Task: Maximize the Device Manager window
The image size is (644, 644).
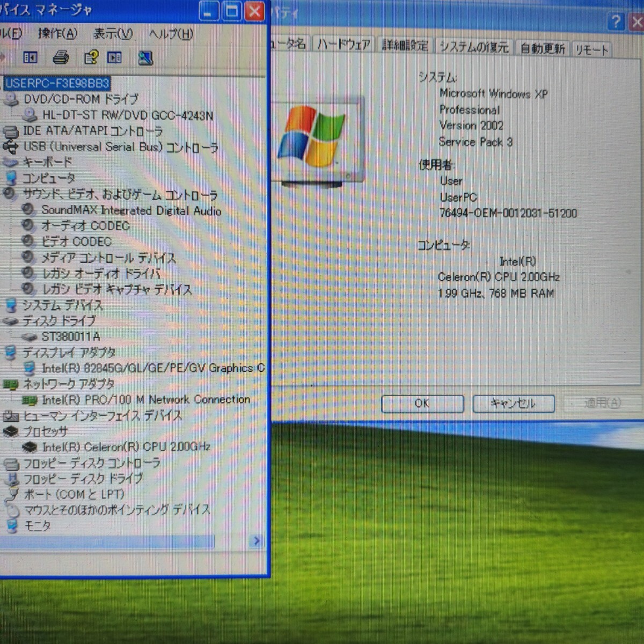Action: click(231, 11)
